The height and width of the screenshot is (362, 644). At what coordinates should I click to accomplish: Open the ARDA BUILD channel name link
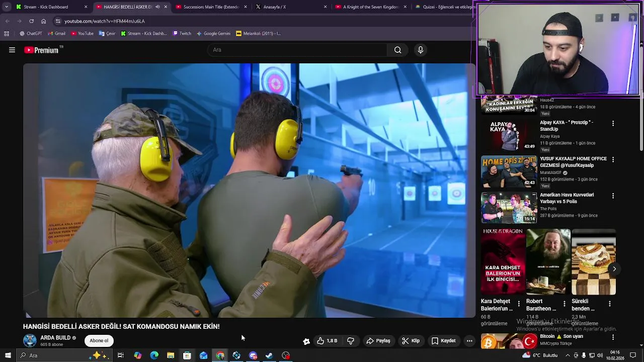pyautogui.click(x=55, y=338)
